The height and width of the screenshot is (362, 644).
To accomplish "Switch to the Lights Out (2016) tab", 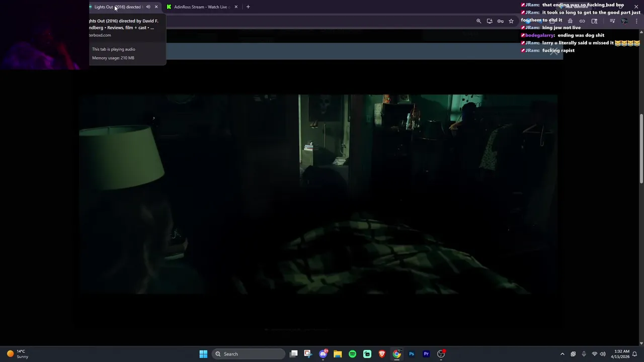I will tap(117, 7).
